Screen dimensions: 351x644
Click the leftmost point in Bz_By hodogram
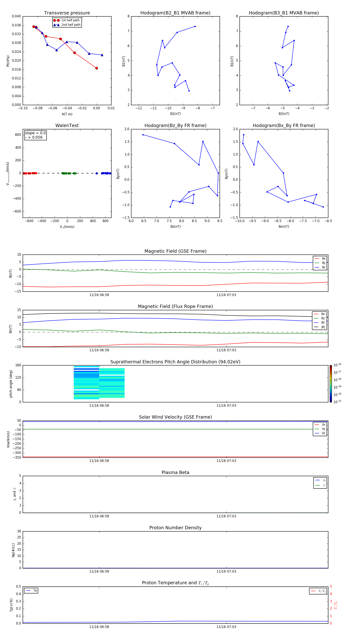143,135
